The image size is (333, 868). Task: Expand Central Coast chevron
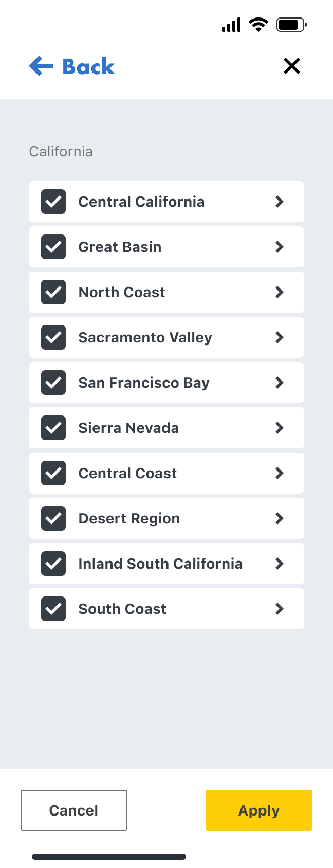click(280, 473)
